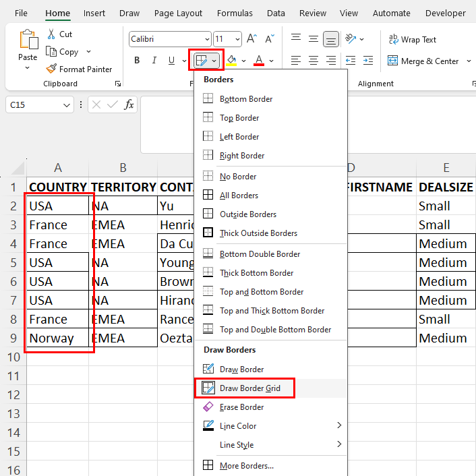The image size is (476, 476).
Task: Open the Clipboard dialog launcher
Action: (x=118, y=84)
